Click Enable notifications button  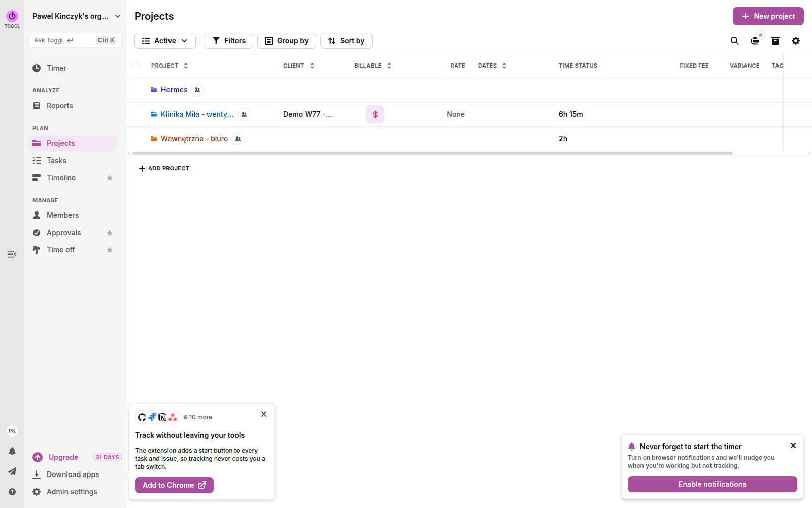click(712, 484)
